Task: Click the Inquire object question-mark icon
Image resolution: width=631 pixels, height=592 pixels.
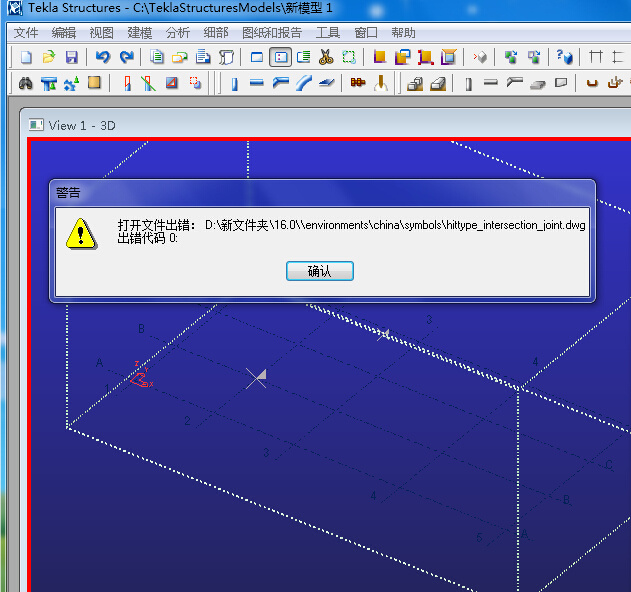Action: pos(565,57)
